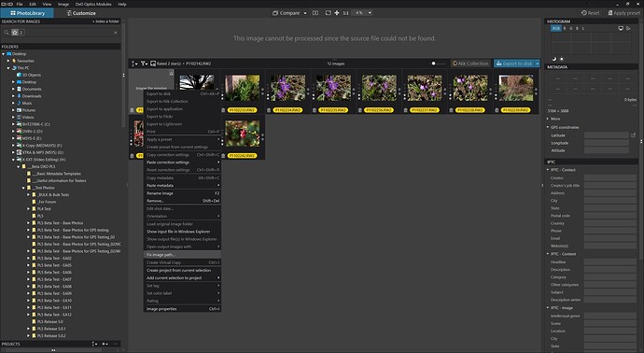Select 'Rename image' from the context menu
Screen dimensions: 644x353
(182, 193)
